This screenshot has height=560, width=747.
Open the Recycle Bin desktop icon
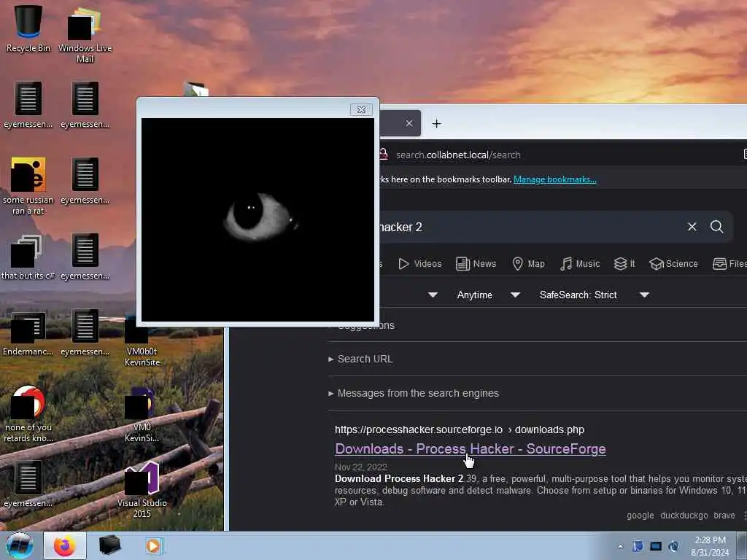pyautogui.click(x=28, y=28)
